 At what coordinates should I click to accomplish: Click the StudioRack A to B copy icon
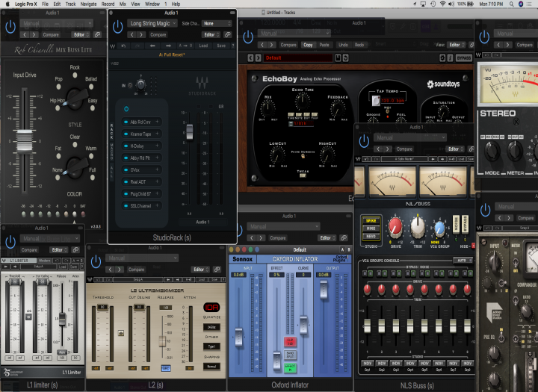click(185, 46)
